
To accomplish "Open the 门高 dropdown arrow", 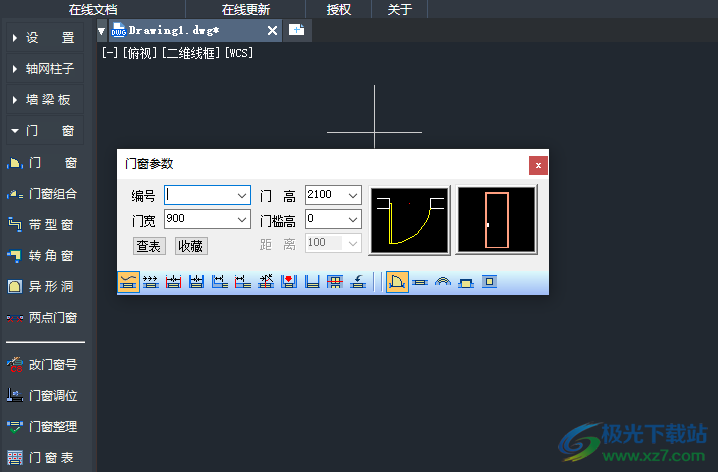I will [353, 195].
